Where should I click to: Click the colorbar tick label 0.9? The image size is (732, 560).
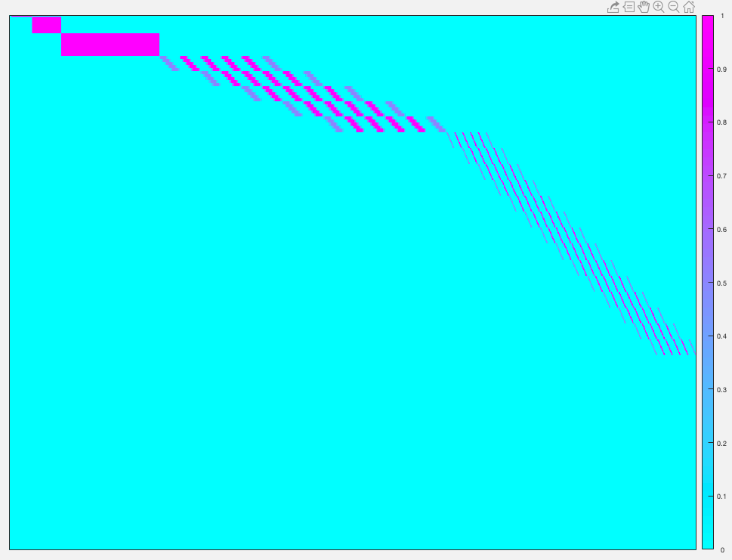[721, 69]
